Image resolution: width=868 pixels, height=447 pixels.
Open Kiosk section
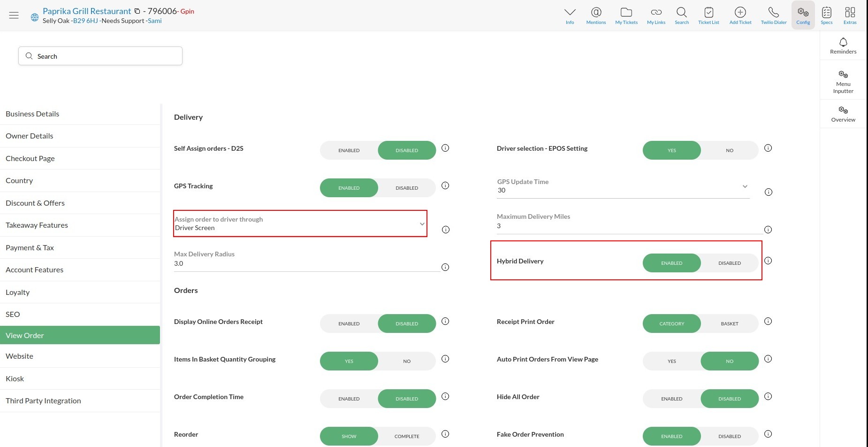coord(80,379)
